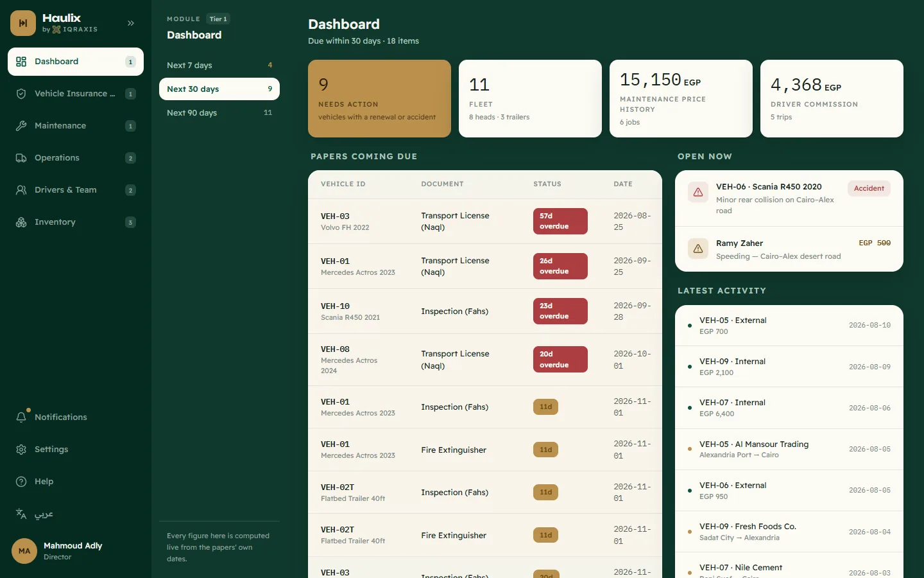Click the VEH-08 Mercedes Actros 2024 row
This screenshot has height=578, width=924.
[x=485, y=360]
